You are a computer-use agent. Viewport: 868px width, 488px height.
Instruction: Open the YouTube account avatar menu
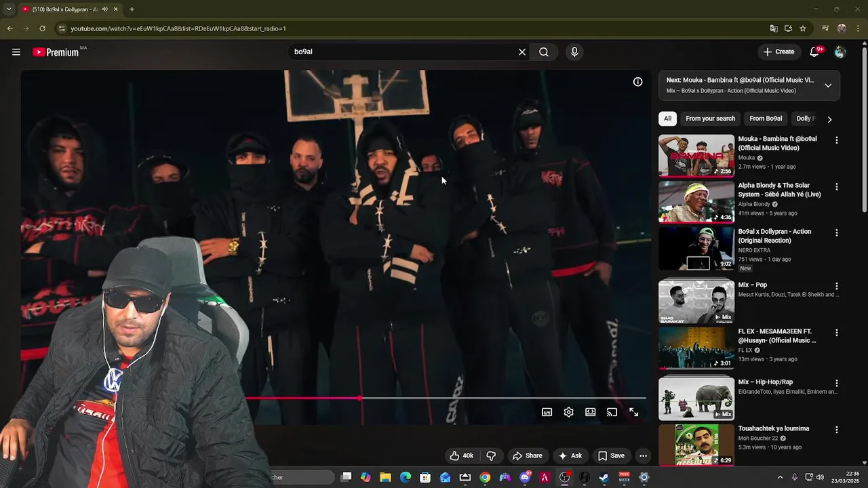[840, 52]
